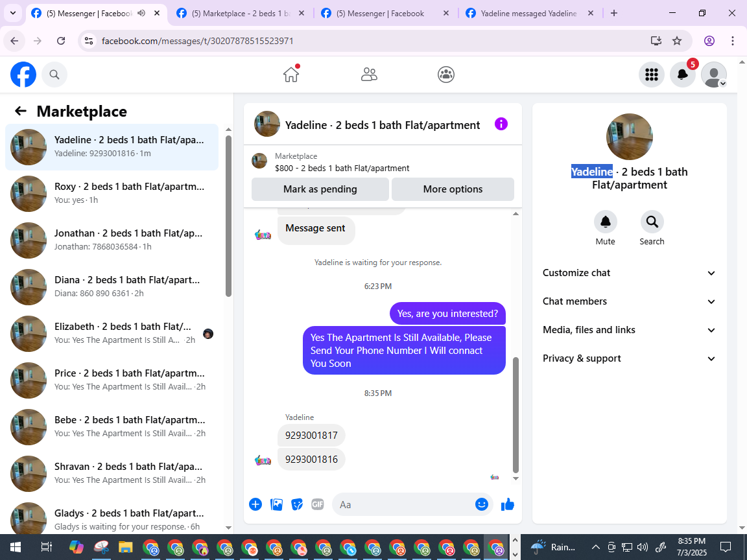This screenshot has height=560, width=747.
Task: Open a new browser tab
Action: [614, 14]
